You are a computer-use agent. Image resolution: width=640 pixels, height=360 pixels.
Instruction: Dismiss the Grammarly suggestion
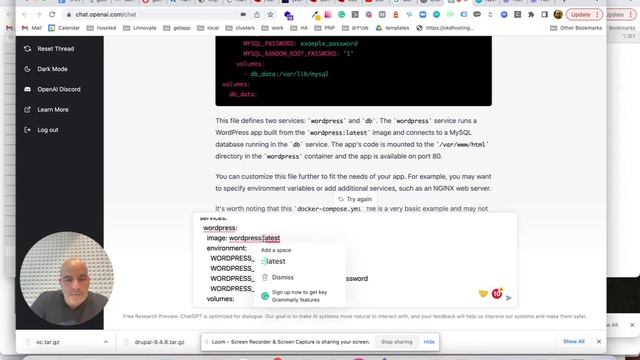click(x=282, y=277)
